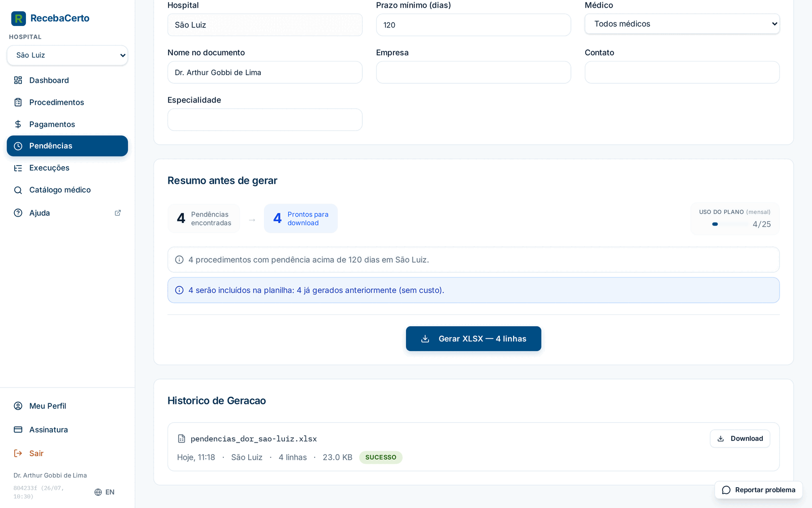Click the Reportar problema button
This screenshot has width=812, height=508.
pos(759,490)
